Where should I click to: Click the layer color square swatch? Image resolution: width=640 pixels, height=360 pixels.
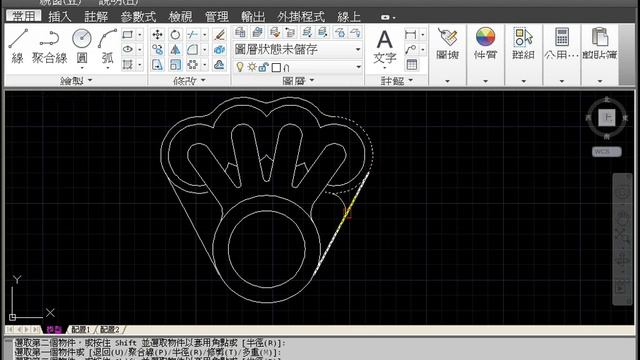(x=276, y=67)
